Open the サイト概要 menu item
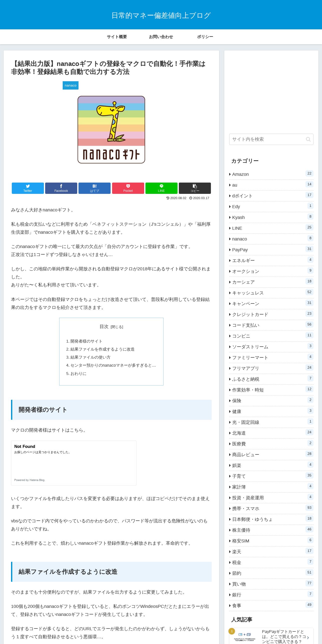The height and width of the screenshot is (644, 322). tap(117, 37)
